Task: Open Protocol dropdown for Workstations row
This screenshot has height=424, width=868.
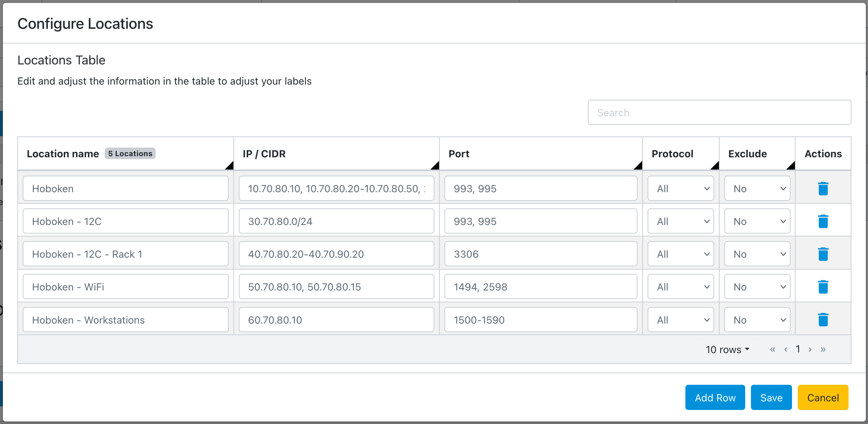Action: point(681,320)
